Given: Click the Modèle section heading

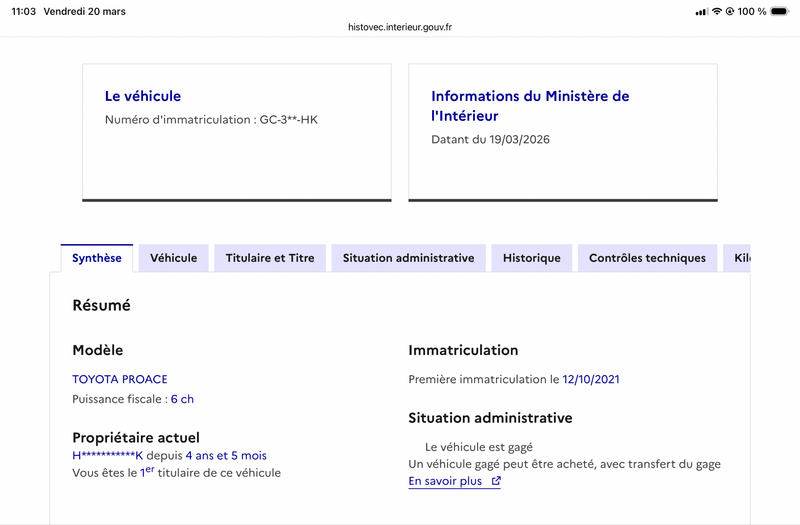Looking at the screenshot, I should (x=97, y=350).
